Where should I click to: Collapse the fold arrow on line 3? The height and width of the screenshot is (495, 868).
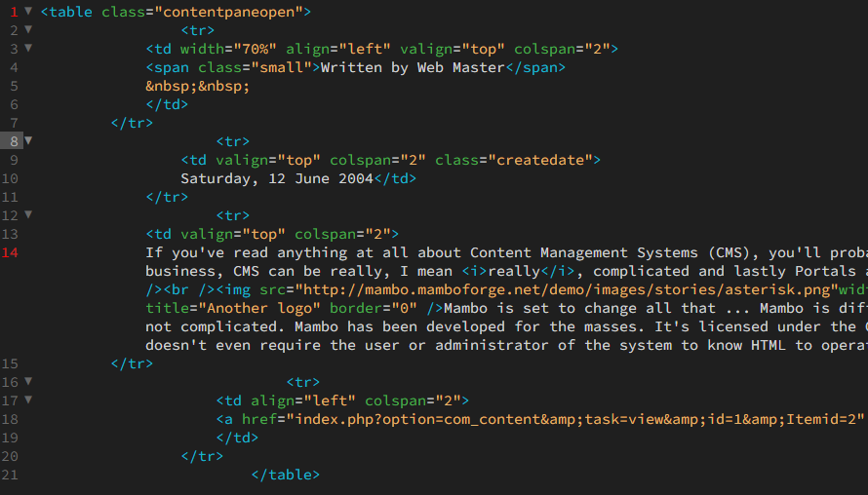tap(28, 48)
